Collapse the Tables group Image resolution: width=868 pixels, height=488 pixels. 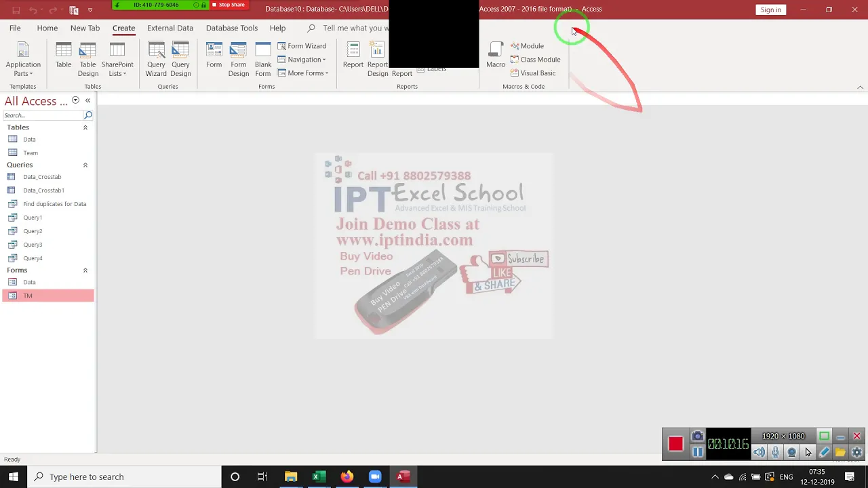point(85,127)
